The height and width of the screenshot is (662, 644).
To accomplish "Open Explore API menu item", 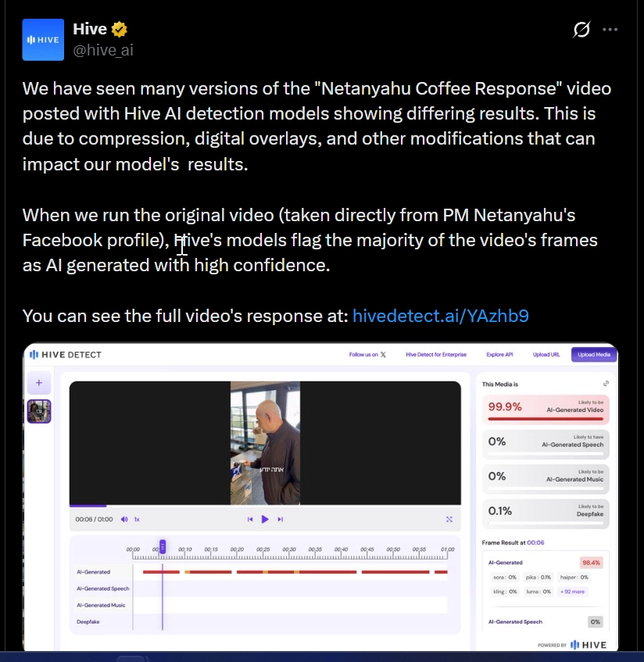I will 499,355.
